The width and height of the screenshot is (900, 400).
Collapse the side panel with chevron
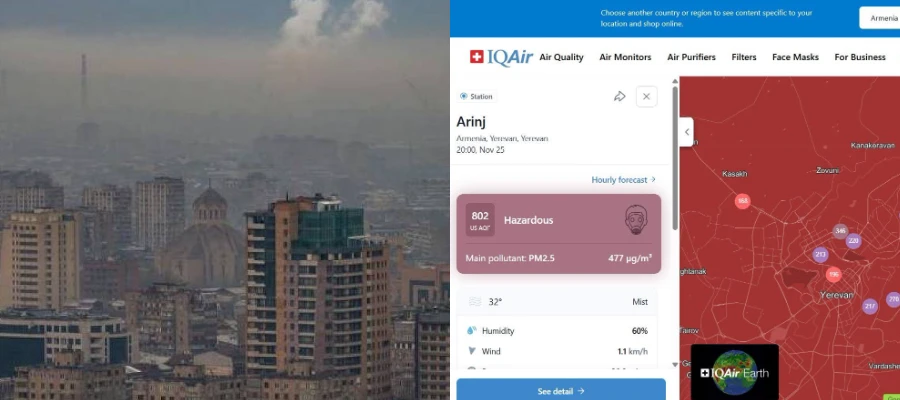(686, 132)
